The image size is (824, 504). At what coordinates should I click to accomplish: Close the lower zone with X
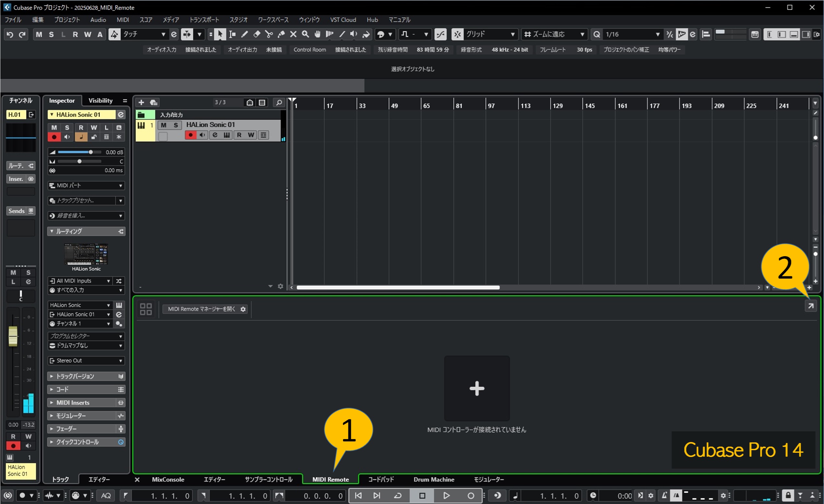click(x=137, y=480)
